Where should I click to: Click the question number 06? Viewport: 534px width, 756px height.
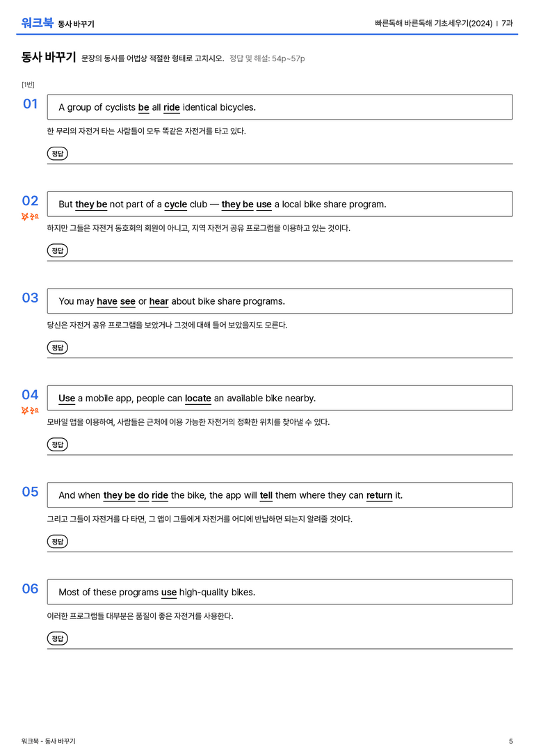[30, 588]
